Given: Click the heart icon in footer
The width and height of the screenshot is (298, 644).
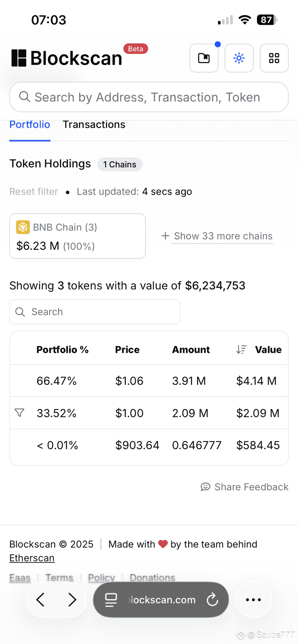Looking at the screenshot, I should 163,544.
